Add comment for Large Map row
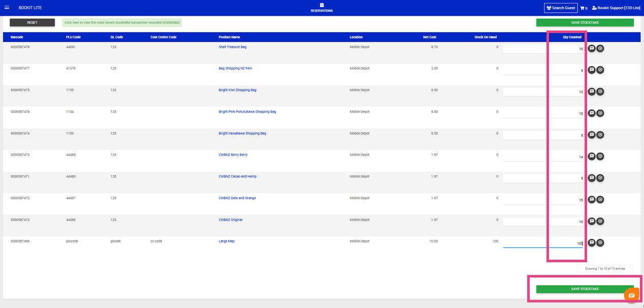 click(592, 243)
